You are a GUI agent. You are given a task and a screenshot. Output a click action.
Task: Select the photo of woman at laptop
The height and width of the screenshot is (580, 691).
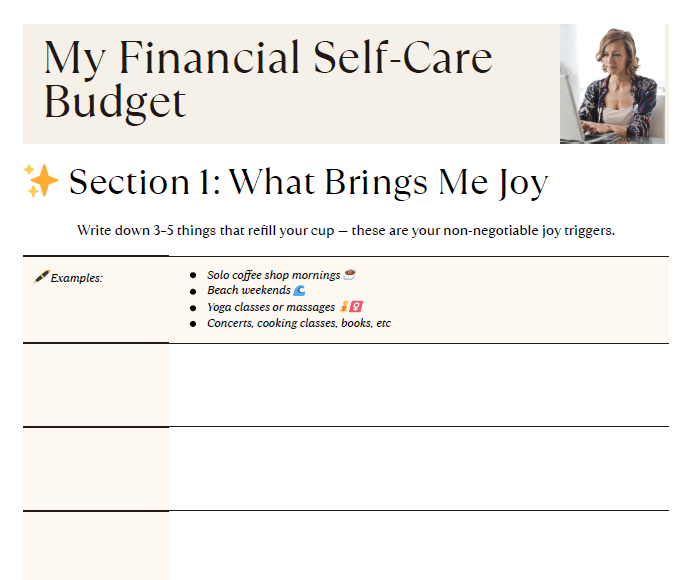pos(612,84)
